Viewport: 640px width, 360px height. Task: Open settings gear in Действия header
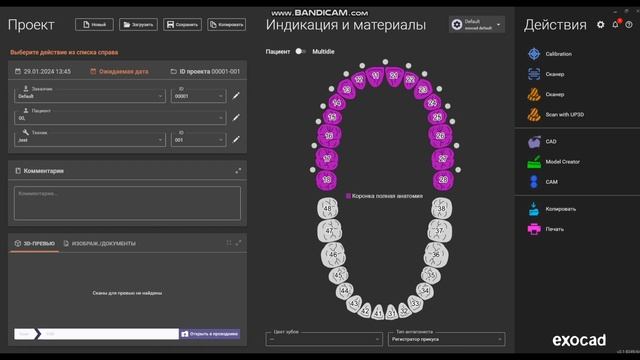click(600, 25)
